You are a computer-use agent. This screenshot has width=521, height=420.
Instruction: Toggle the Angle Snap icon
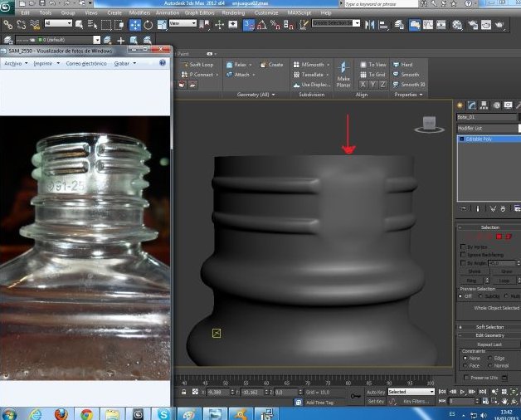click(262, 25)
